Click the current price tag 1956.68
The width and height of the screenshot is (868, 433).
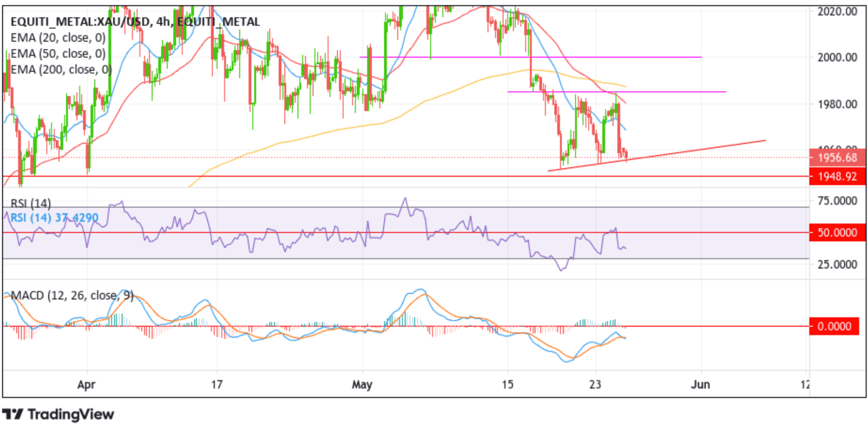(837, 157)
